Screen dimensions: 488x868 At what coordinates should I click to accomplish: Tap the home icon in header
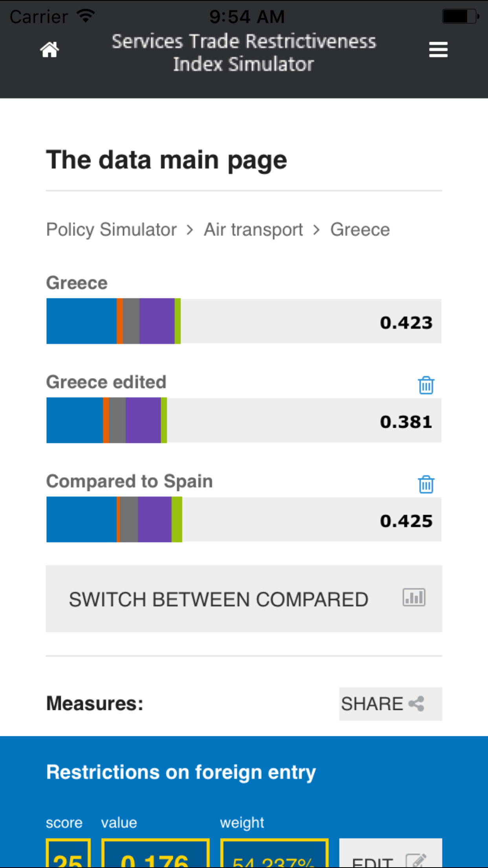50,50
